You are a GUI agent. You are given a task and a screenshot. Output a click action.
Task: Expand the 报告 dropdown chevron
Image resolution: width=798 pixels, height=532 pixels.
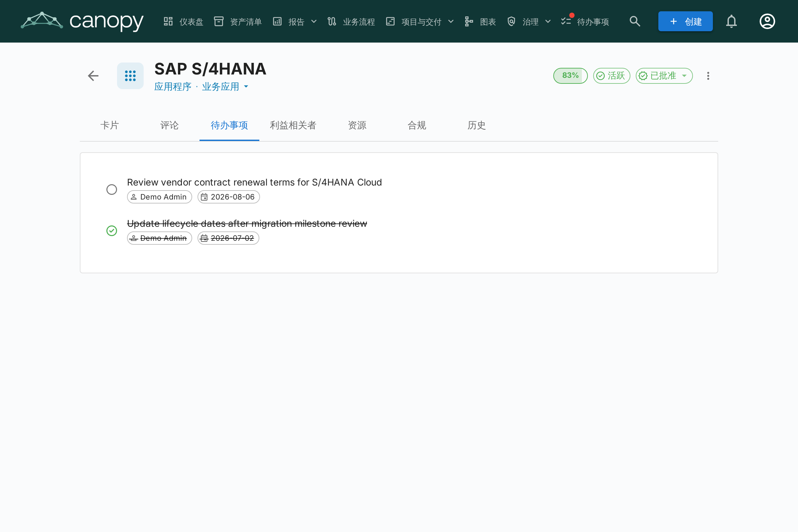(314, 21)
